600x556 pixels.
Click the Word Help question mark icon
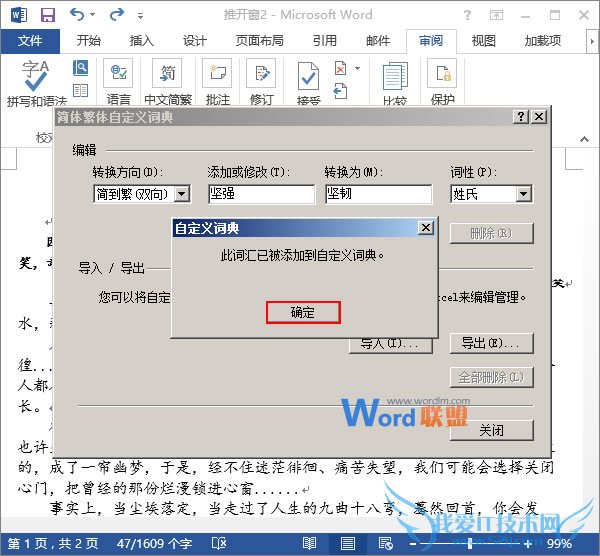(467, 15)
